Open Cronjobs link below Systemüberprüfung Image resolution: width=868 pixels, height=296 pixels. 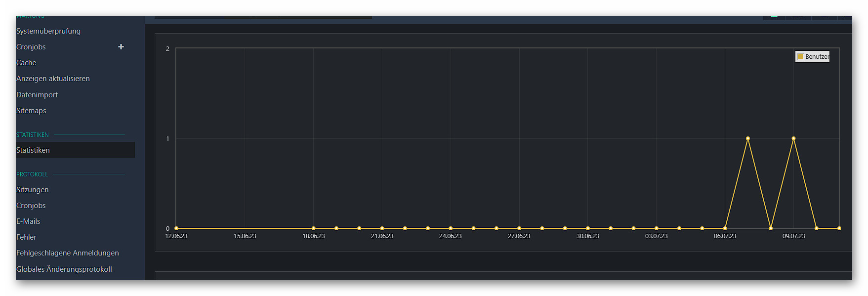tap(31, 47)
